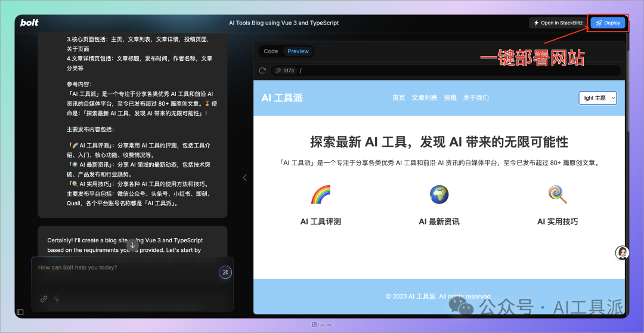644x333 pixels.
Task: Click the AI 工具派 site title
Action: tap(281, 98)
